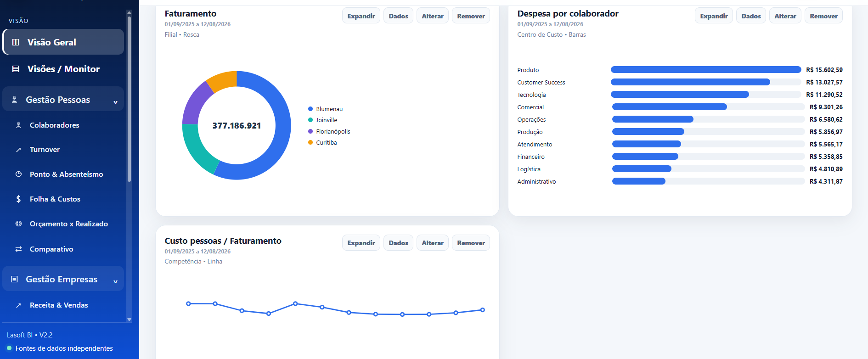Click Alterar on Custo pessoas / Faturamento

click(433, 243)
